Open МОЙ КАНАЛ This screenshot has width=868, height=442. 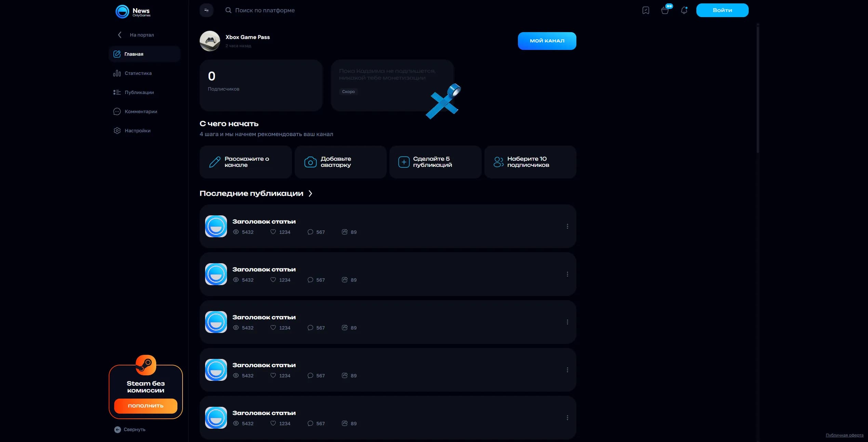[x=547, y=41]
